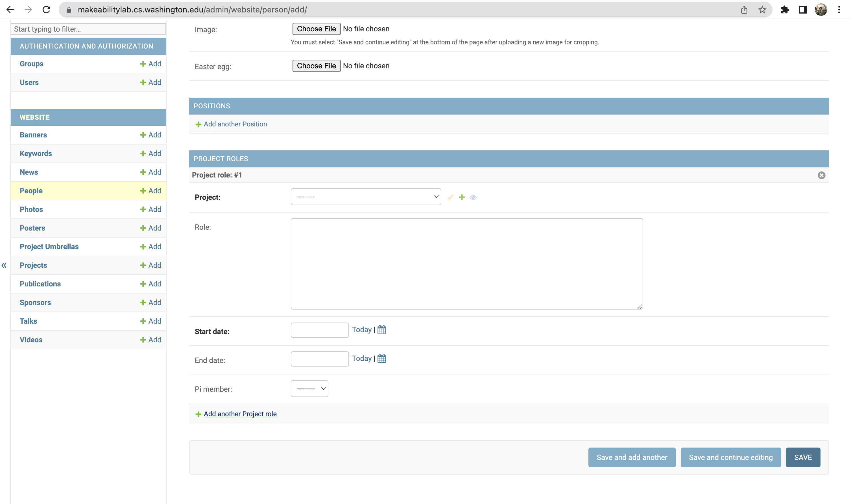Expand the Add link next to Keywords
The image size is (851, 504).
[150, 153]
